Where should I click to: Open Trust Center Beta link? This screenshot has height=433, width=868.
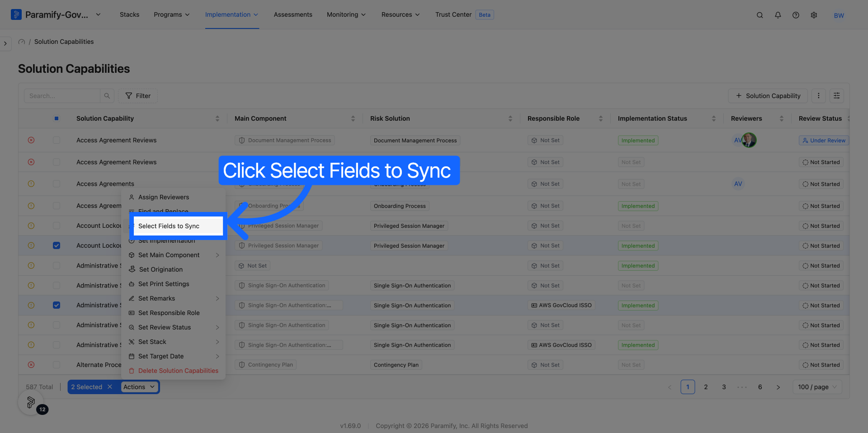(464, 14)
